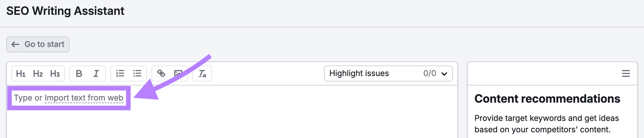The height and width of the screenshot is (138, 644).
Task: Apply Heading 1 formatting
Action: (21, 74)
